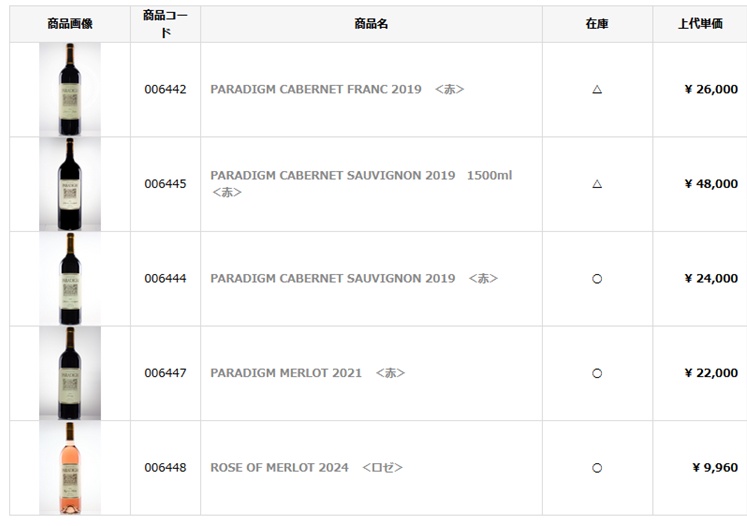Click the 商品名 column header

tap(371, 24)
